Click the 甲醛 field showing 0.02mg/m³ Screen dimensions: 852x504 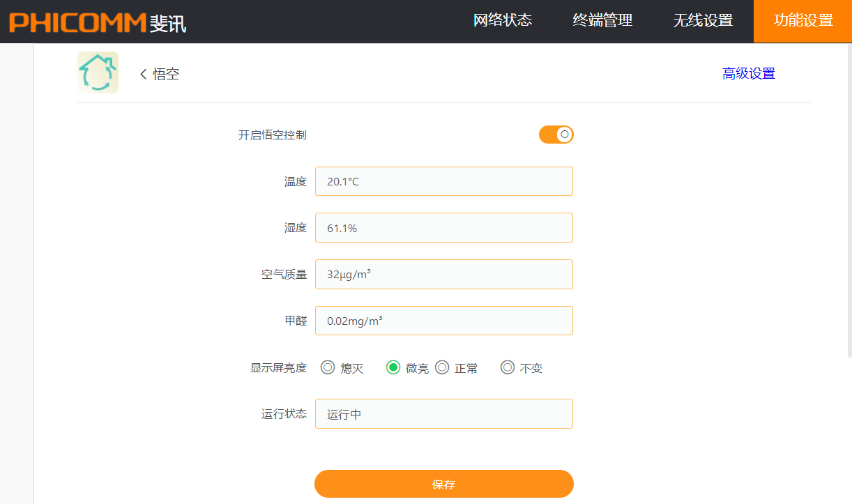pyautogui.click(x=443, y=321)
